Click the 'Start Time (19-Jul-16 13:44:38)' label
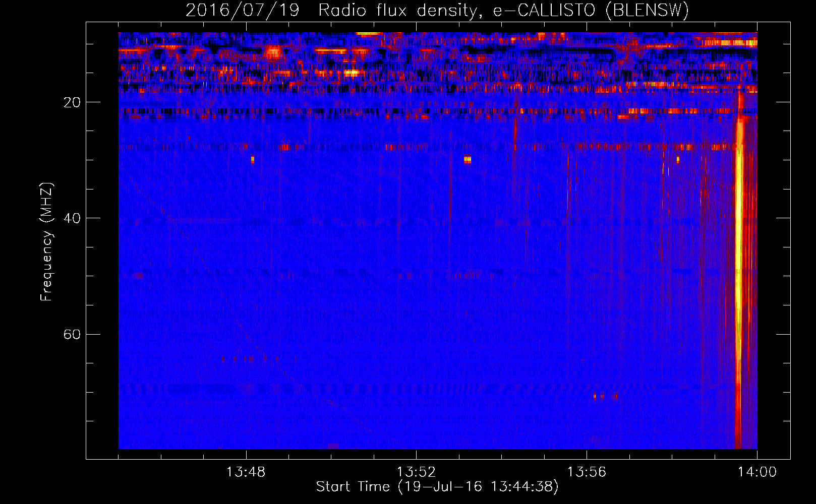Image resolution: width=816 pixels, height=504 pixels. tap(437, 487)
